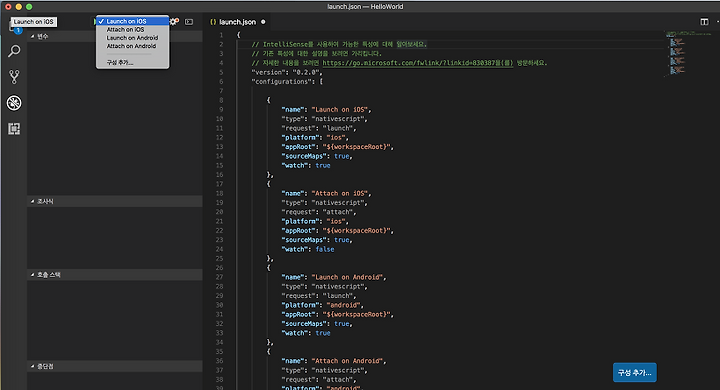Click the more actions ellipsis in editor
720x390 pixels.
[x=717, y=22]
